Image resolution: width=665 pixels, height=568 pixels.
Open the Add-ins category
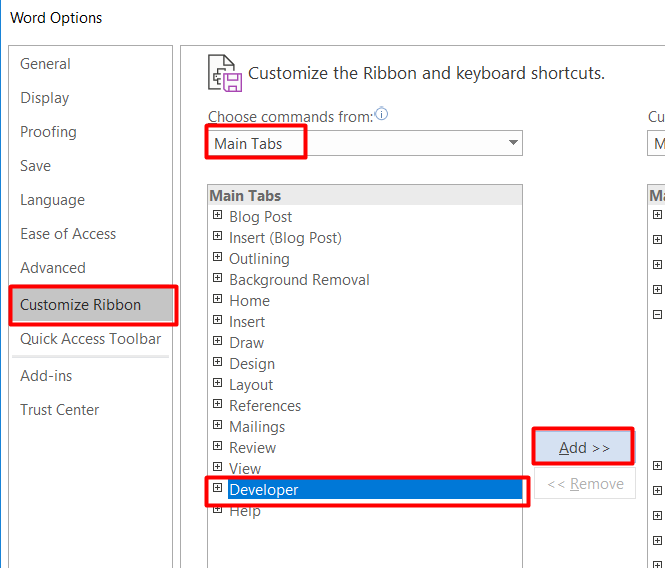[46, 376]
